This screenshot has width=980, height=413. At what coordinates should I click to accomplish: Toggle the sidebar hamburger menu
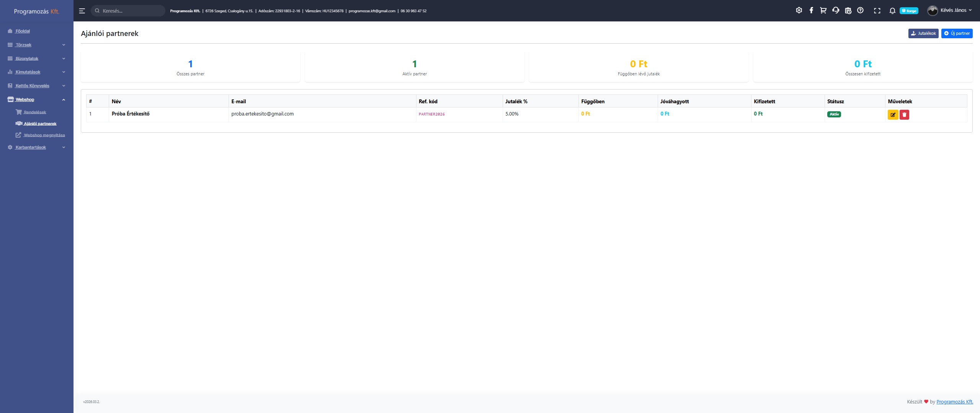tap(82, 11)
